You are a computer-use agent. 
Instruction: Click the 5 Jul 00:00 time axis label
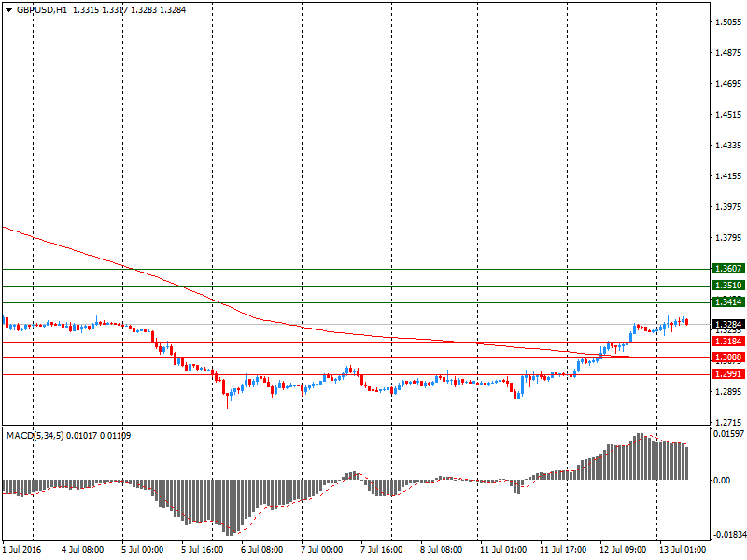coord(143,550)
